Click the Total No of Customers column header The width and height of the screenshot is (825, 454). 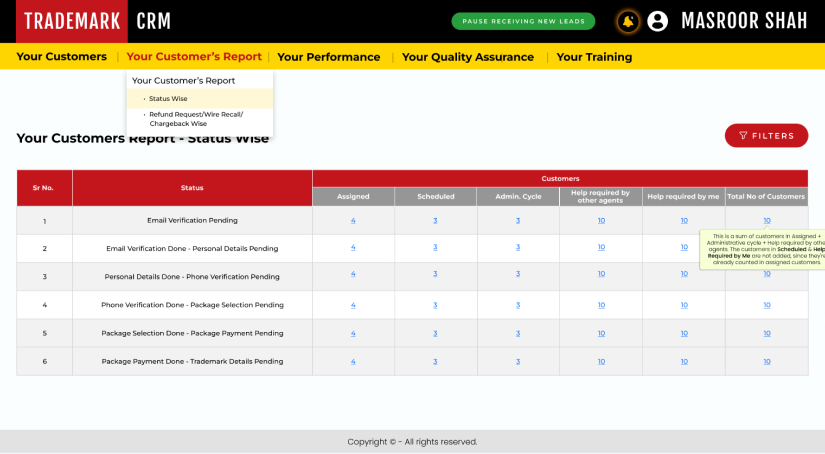tap(766, 197)
